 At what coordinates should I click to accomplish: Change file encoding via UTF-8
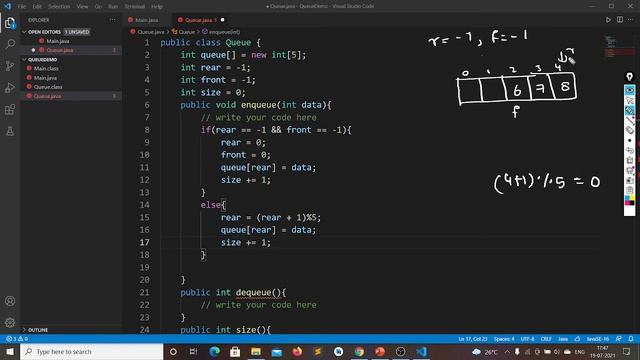pos(527,339)
